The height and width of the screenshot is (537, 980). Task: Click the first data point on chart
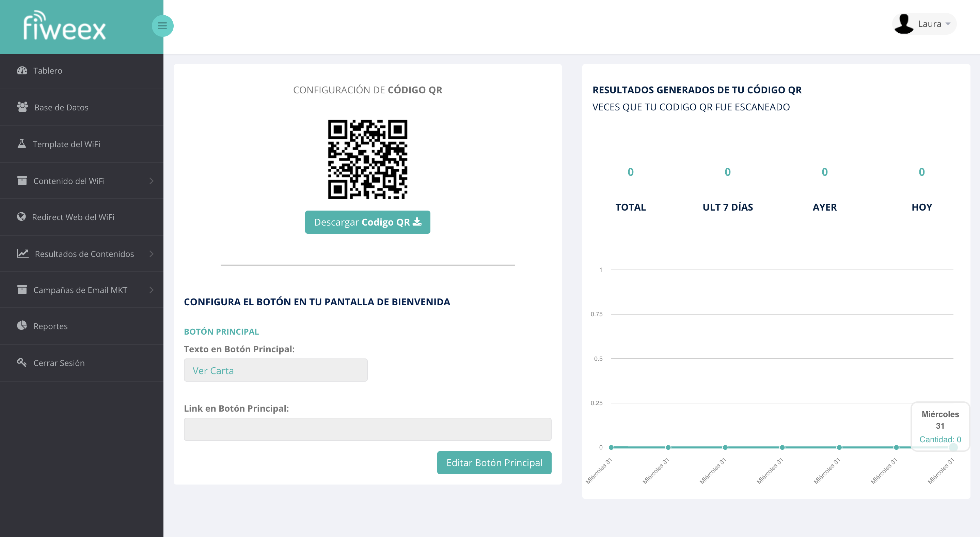coord(611,447)
